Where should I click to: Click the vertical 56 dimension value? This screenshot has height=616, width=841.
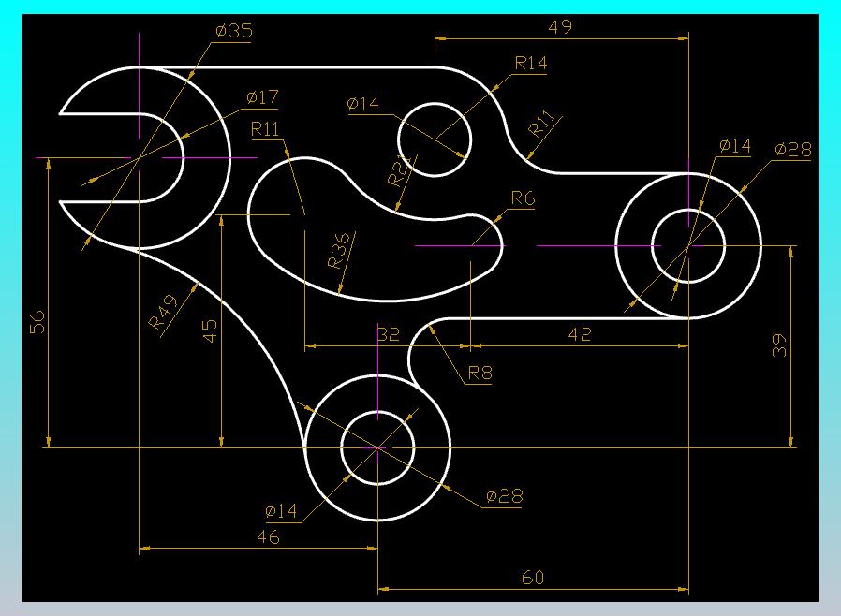pyautogui.click(x=37, y=322)
